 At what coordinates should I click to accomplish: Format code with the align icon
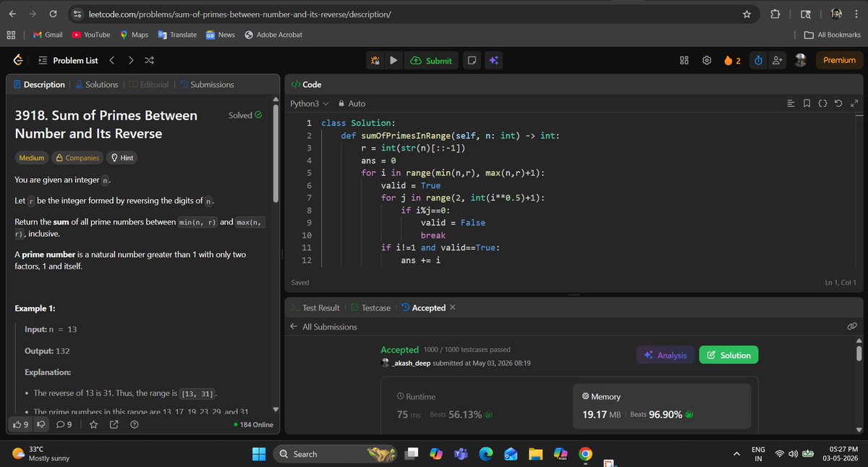tap(791, 104)
